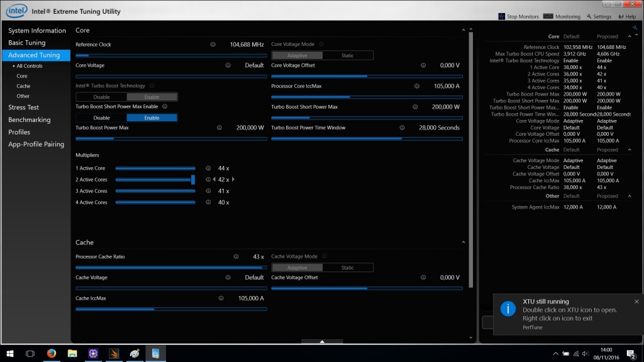Collapse the Other summary in right panel
This screenshot has height=362, width=644.
click(x=629, y=196)
